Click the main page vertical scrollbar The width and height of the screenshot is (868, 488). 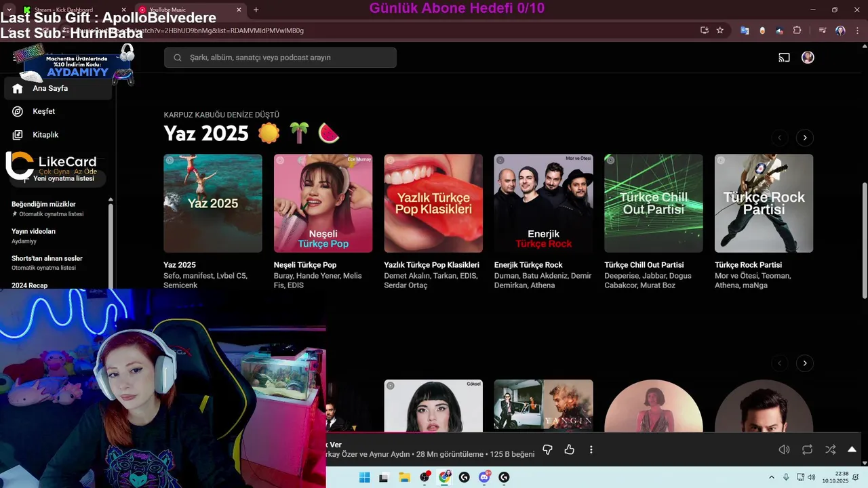click(864, 241)
